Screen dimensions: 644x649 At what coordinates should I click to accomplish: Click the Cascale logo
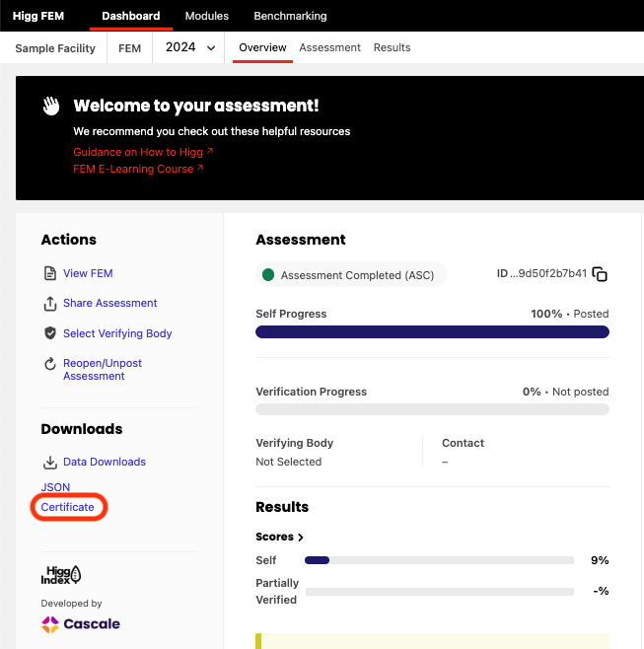pos(81,624)
